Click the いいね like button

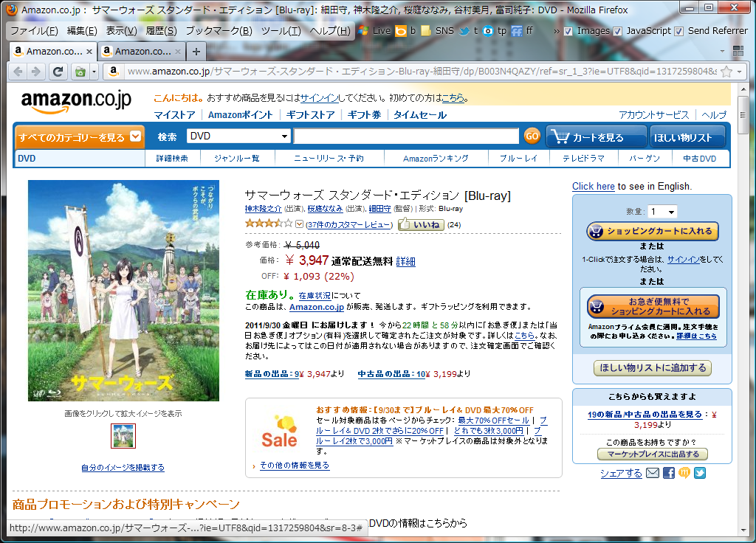click(421, 224)
